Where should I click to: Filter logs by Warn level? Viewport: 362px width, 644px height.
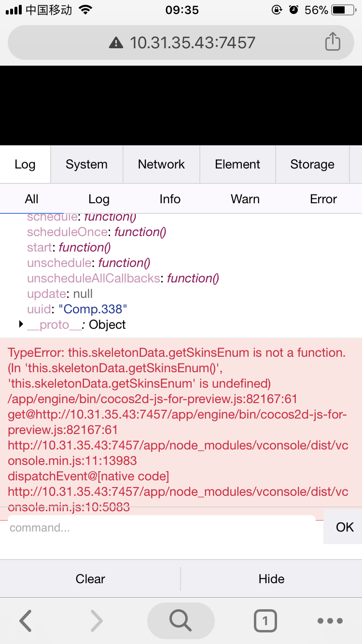point(245,199)
